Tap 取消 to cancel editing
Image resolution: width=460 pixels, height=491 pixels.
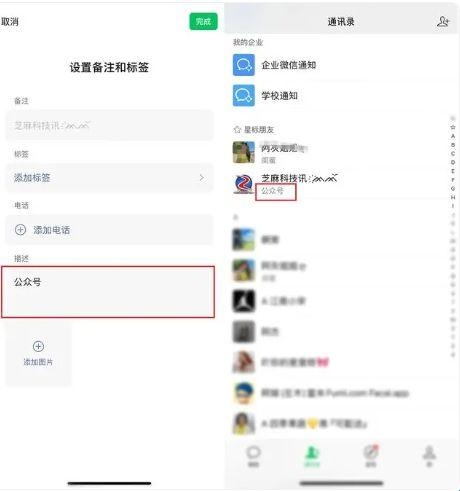coord(10,22)
